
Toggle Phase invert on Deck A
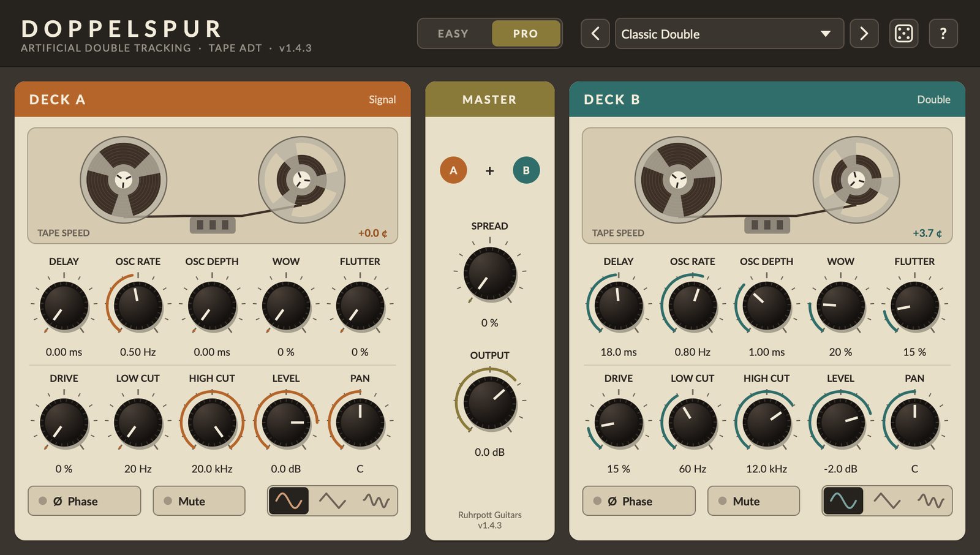(x=85, y=501)
